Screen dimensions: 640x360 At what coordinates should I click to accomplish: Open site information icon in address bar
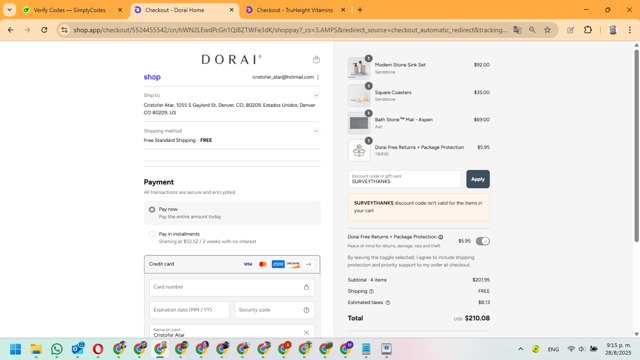tap(64, 30)
